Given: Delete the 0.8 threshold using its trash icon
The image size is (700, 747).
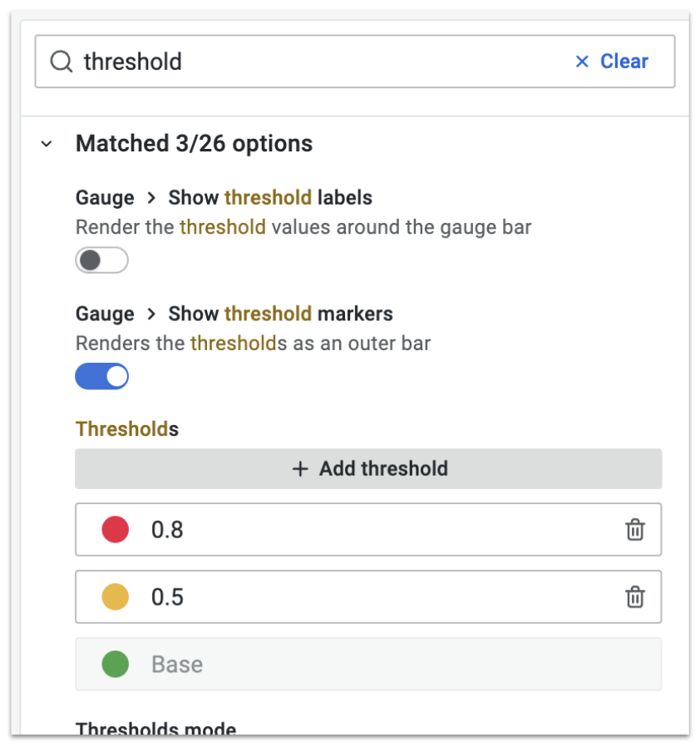Looking at the screenshot, I should point(635,529).
